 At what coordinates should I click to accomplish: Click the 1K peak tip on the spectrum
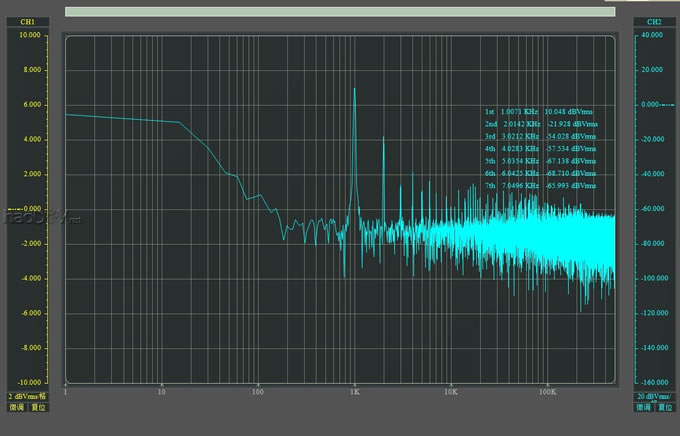[354, 89]
